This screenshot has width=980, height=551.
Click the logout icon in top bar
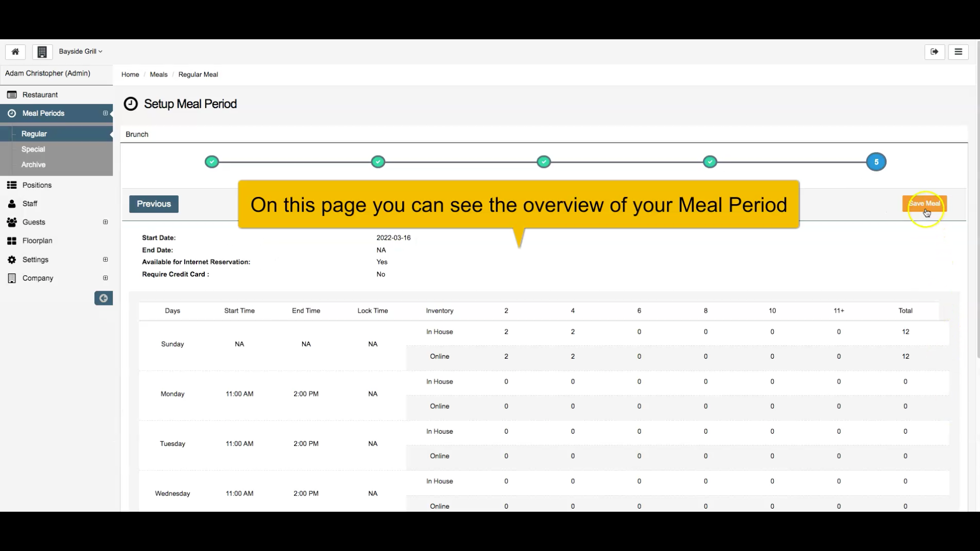point(935,52)
